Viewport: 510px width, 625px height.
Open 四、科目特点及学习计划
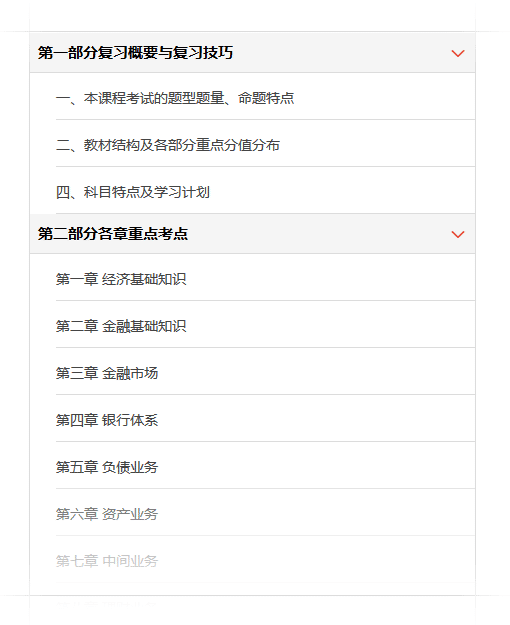point(265,192)
